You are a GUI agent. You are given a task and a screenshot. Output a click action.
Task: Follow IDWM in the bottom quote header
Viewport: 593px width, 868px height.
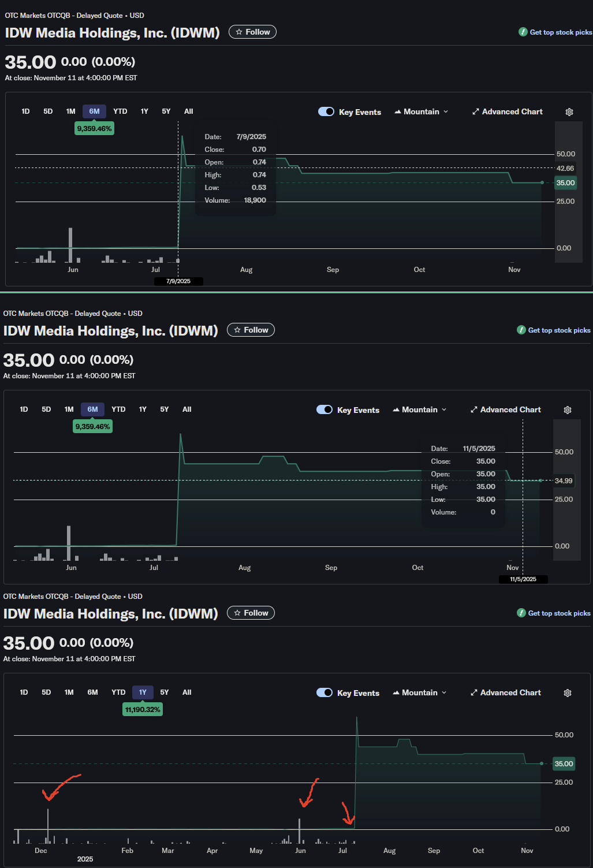coord(251,613)
